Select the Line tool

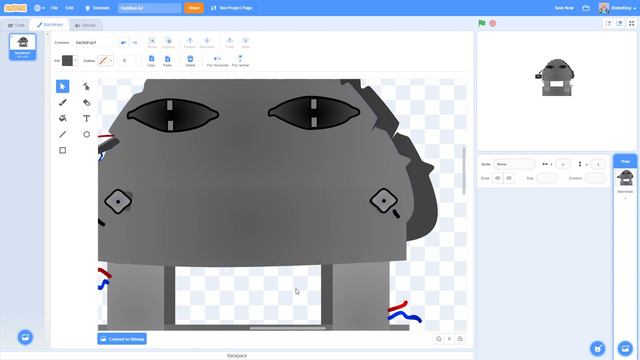(x=62, y=134)
